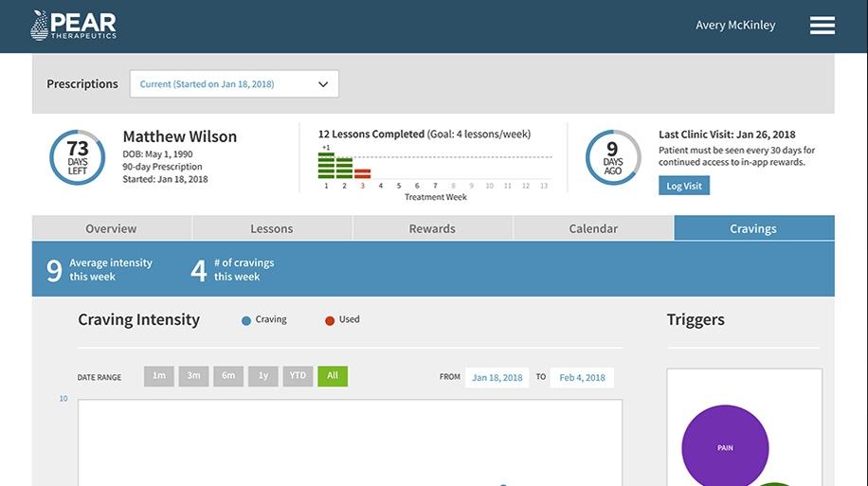Open the Rewards tab
868x486 pixels.
432,228
